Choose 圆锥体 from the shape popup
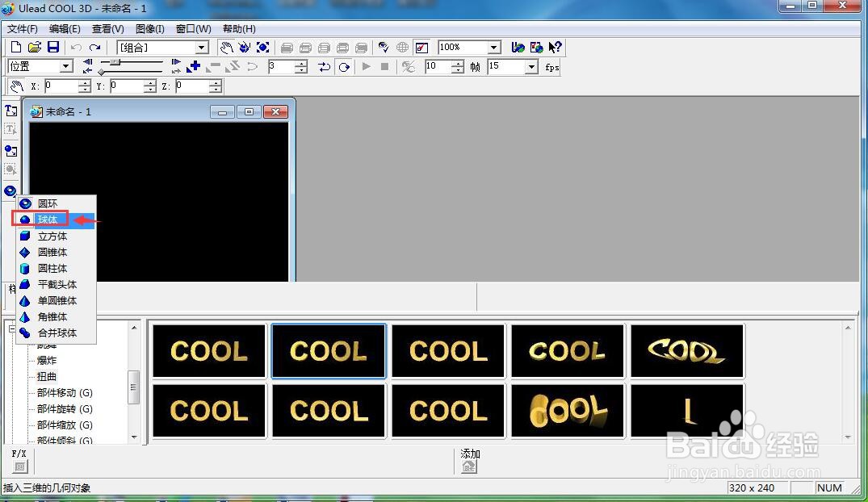This screenshot has width=868, height=502. [x=56, y=253]
